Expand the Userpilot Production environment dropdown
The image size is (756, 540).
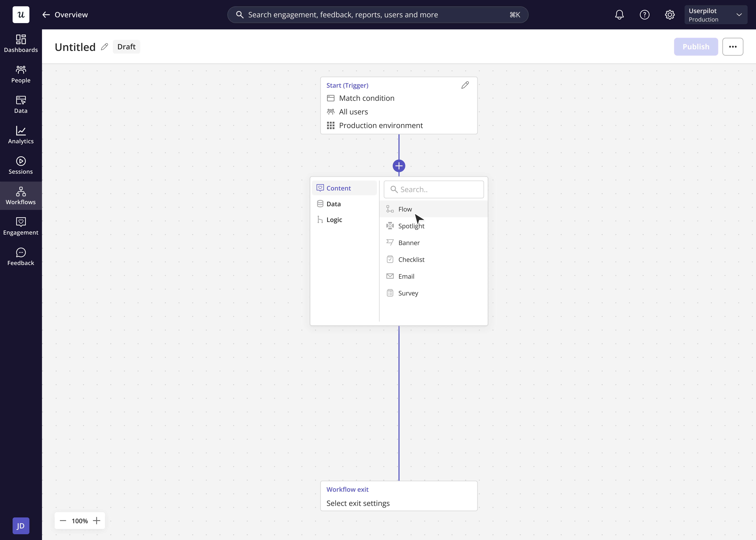point(715,15)
